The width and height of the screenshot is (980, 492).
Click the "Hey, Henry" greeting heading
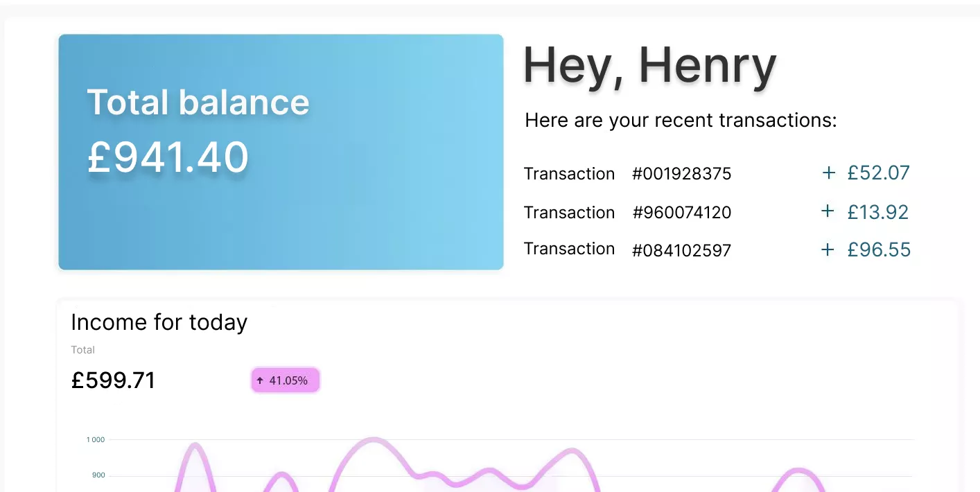pyautogui.click(x=649, y=67)
